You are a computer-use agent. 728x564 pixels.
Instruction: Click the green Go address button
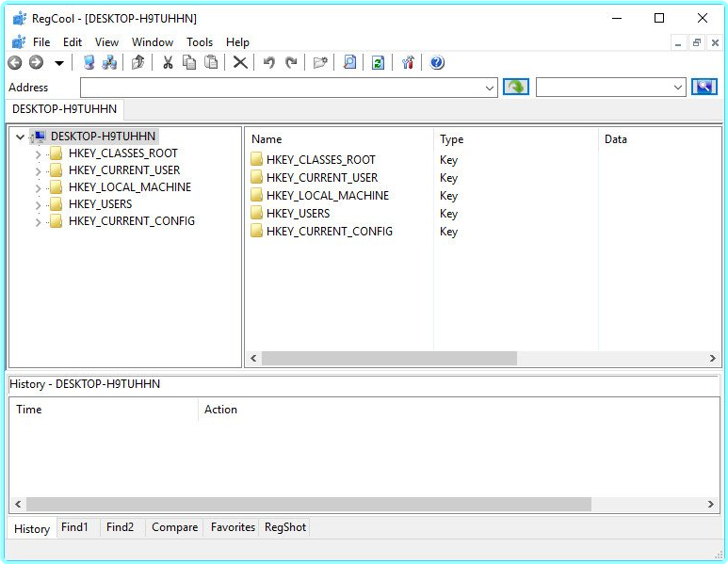point(516,87)
